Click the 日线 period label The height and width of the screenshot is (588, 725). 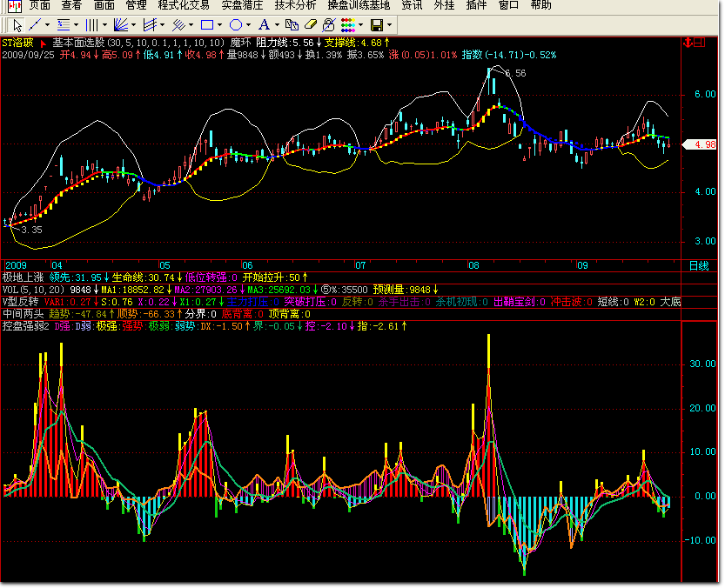(699, 266)
